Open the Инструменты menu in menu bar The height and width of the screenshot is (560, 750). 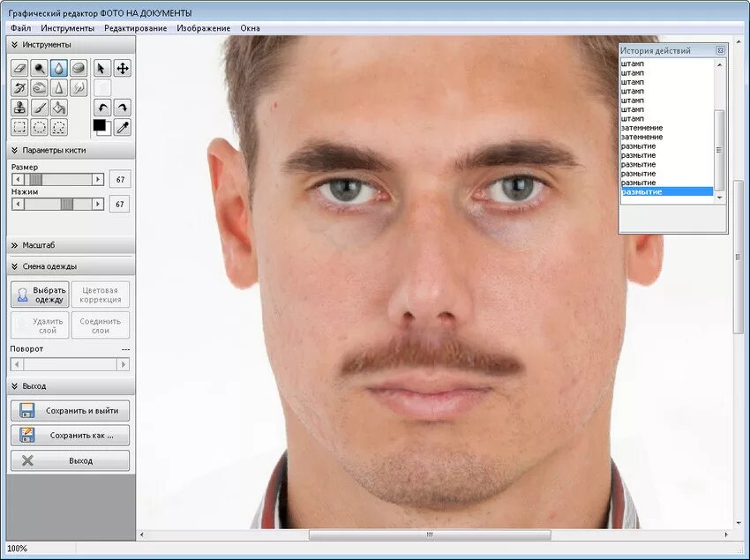point(67,28)
